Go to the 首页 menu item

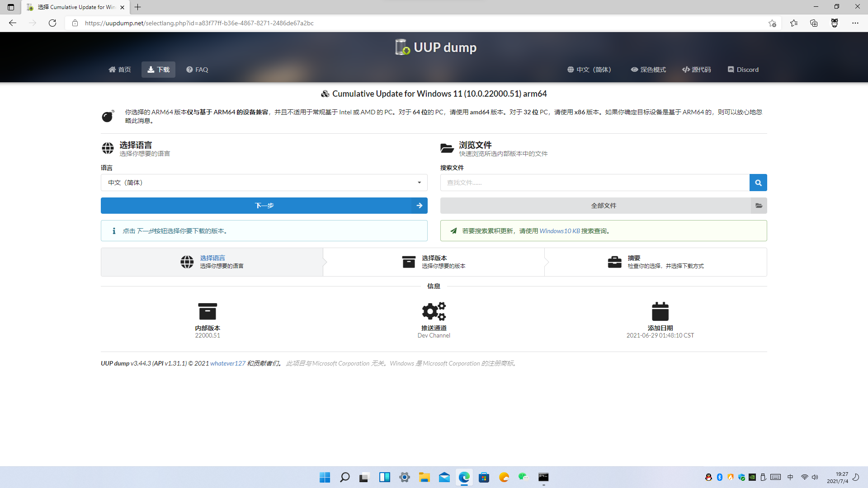point(119,70)
